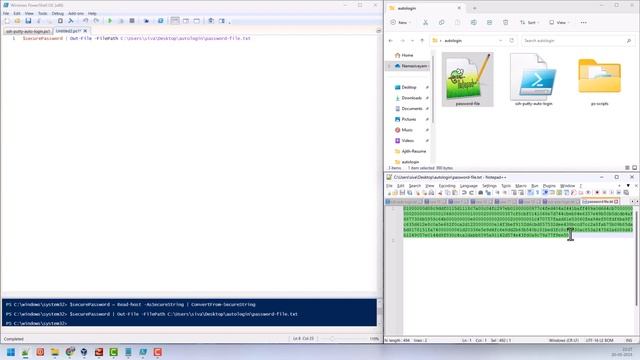Click Open script icon in PowerShell ISE
Image resolution: width=640 pixels, height=360 pixels.
point(17,21)
